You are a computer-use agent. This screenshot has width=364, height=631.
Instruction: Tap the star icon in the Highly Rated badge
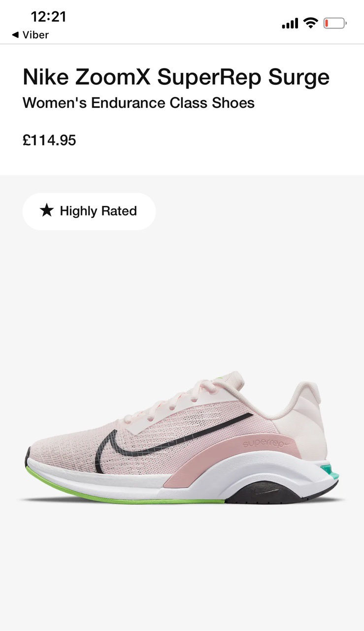click(47, 211)
